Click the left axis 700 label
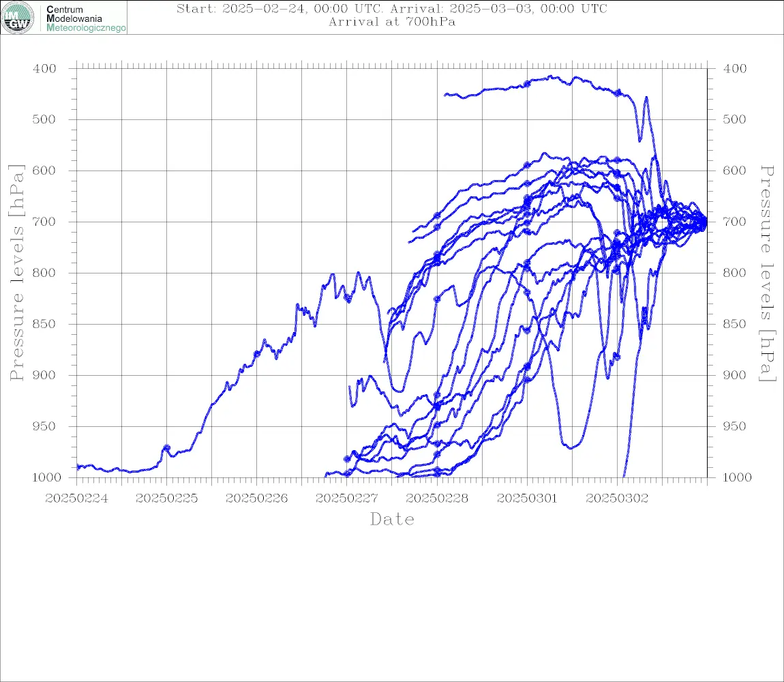The image size is (784, 682). click(44, 221)
